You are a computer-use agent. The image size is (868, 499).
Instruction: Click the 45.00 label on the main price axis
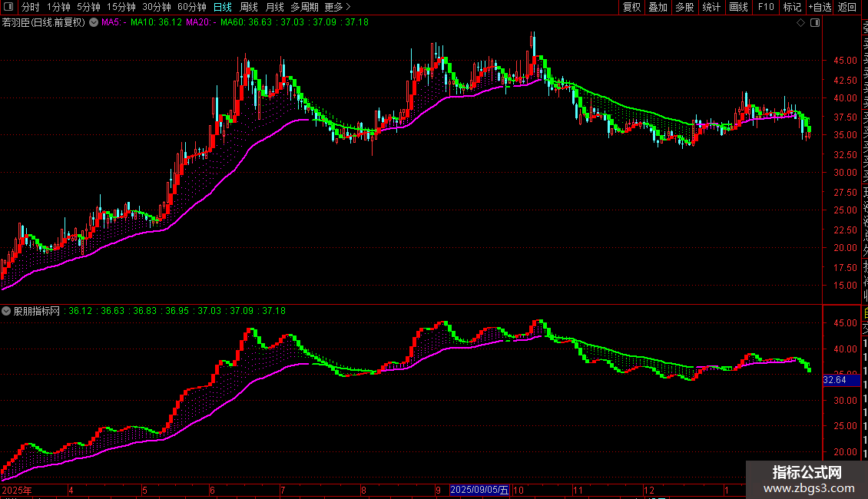(x=845, y=61)
